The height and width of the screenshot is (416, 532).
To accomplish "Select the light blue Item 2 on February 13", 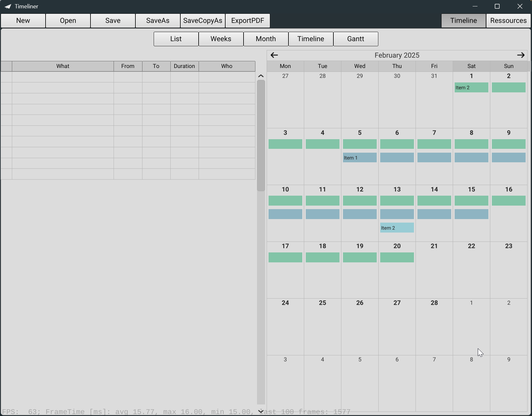I will click(397, 228).
